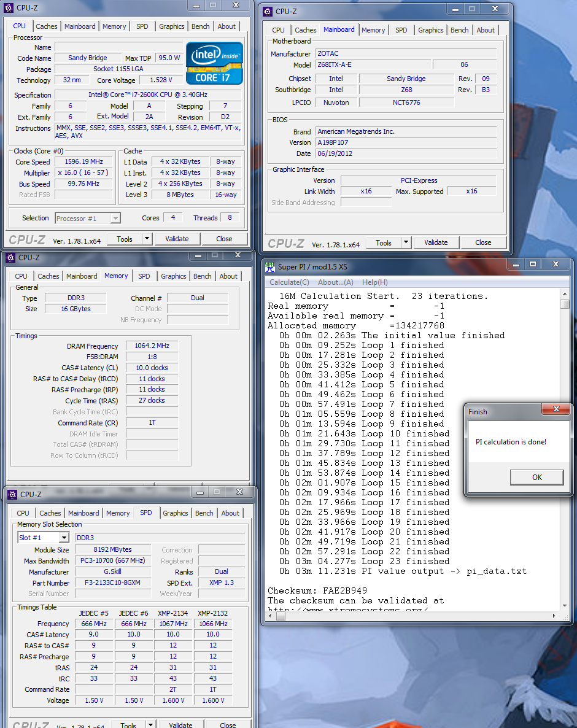Switch to About tab in Memory window

(x=228, y=276)
